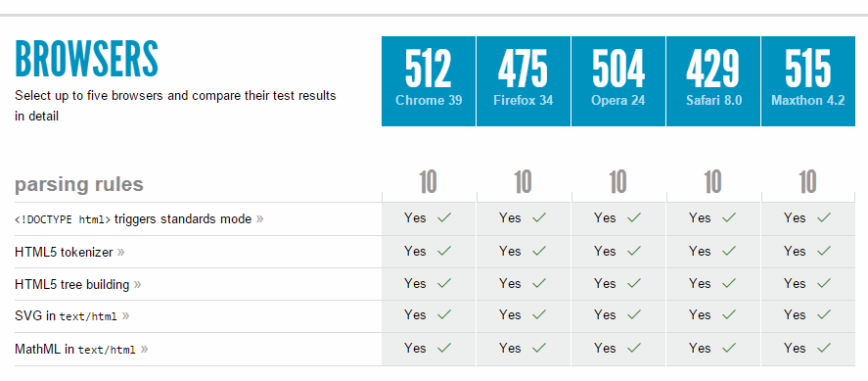Screen dimensions: 868x381
Task: Click the Chrome 39 score tile
Action: coord(429,81)
